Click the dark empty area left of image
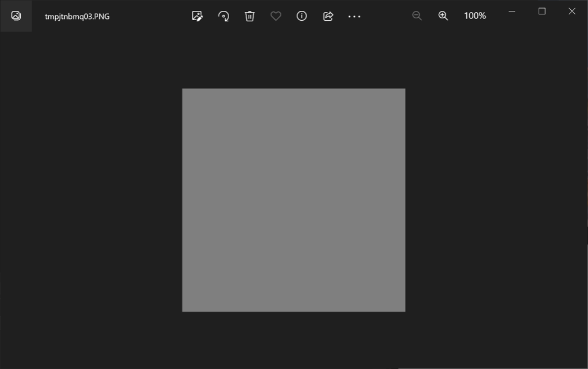The width and height of the screenshot is (588, 369). [x=92, y=201]
